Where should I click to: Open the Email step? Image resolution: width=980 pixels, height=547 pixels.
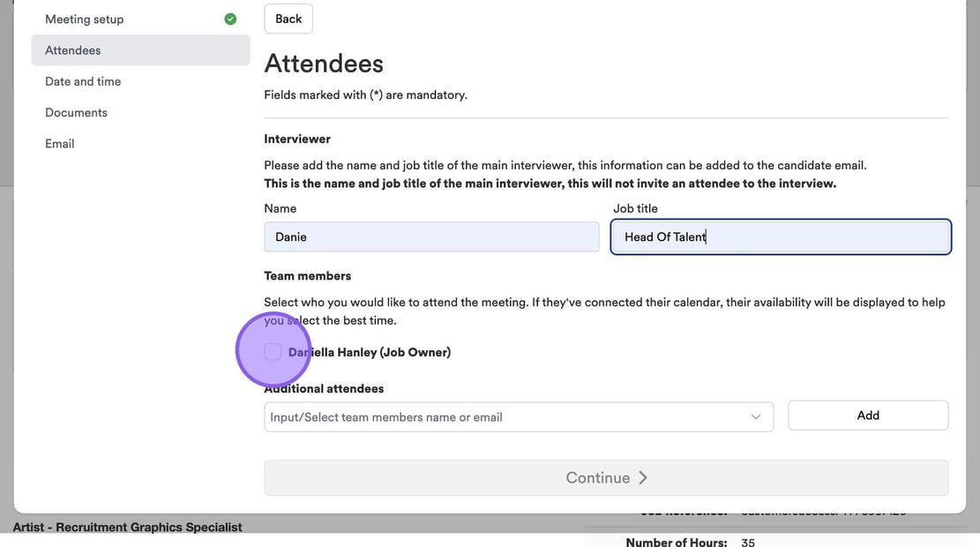point(60,143)
